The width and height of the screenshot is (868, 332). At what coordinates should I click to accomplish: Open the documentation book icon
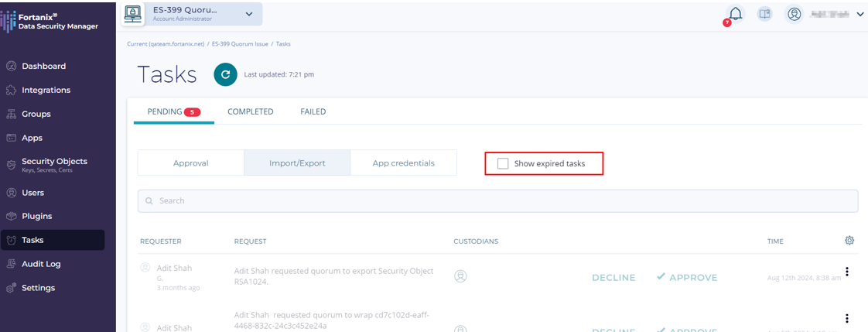(764, 14)
